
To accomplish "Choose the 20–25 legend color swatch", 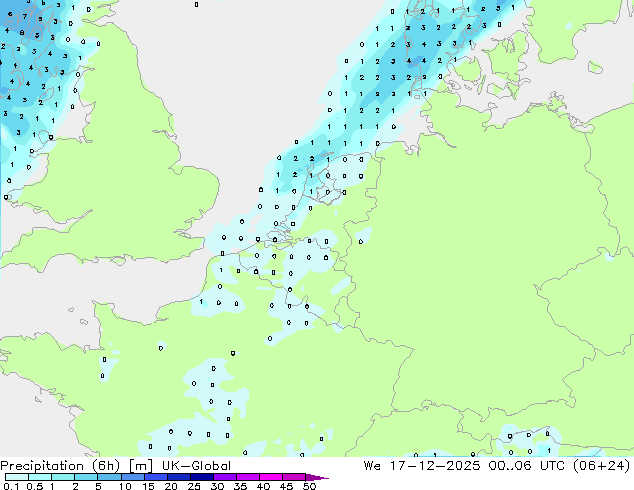I will [178, 477].
